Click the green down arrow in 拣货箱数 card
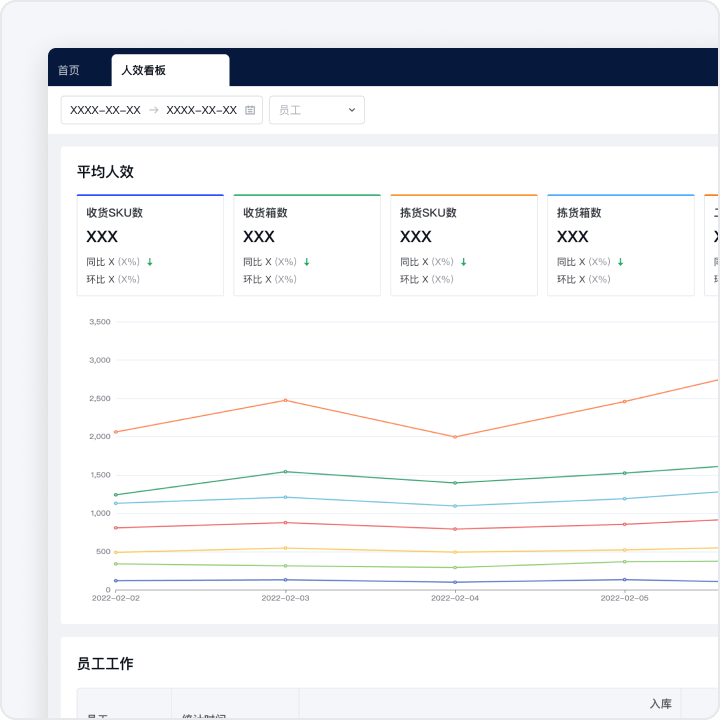This screenshot has width=720, height=720. (621, 262)
